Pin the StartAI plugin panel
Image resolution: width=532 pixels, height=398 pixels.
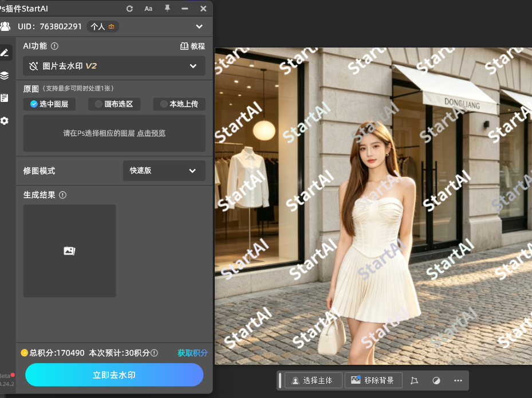point(167,9)
